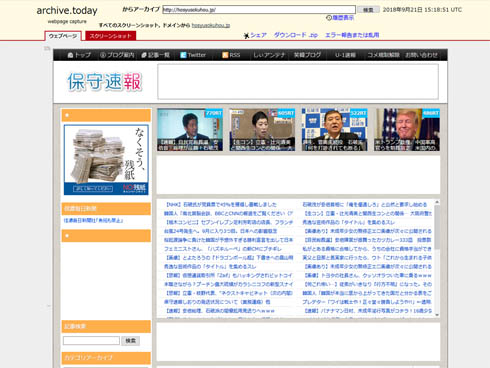The height and width of the screenshot is (368, 490).
Task: Open プレデター「ワイは戦士や article
Action: (x=367, y=302)
